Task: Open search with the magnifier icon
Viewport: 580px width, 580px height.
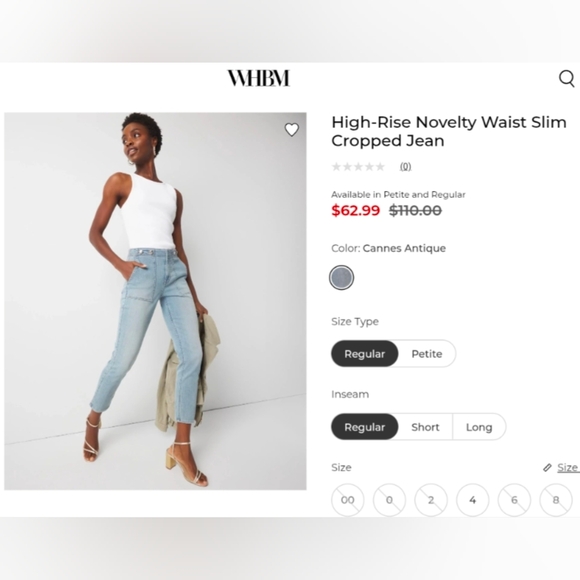Action: coord(567,78)
